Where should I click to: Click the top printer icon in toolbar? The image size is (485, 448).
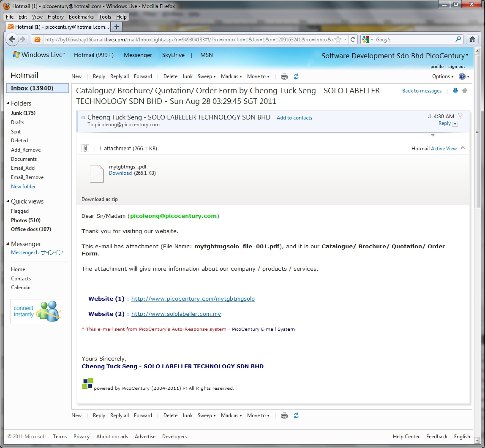point(284,76)
